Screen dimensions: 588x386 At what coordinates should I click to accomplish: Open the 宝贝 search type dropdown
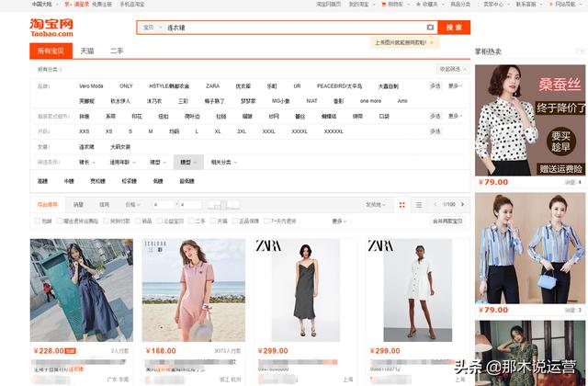(152, 28)
